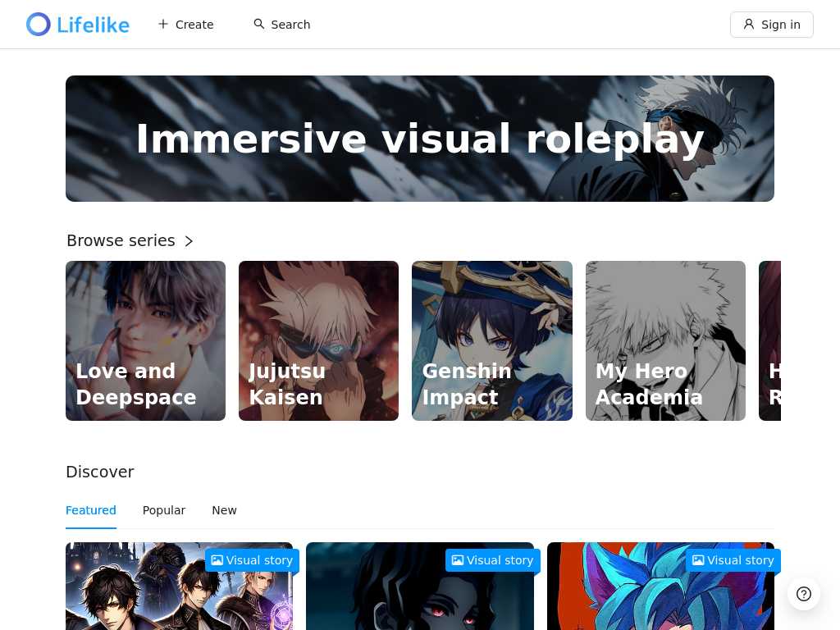The width and height of the screenshot is (840, 630).
Task: Click Visual story badge on first card
Action: point(253,560)
